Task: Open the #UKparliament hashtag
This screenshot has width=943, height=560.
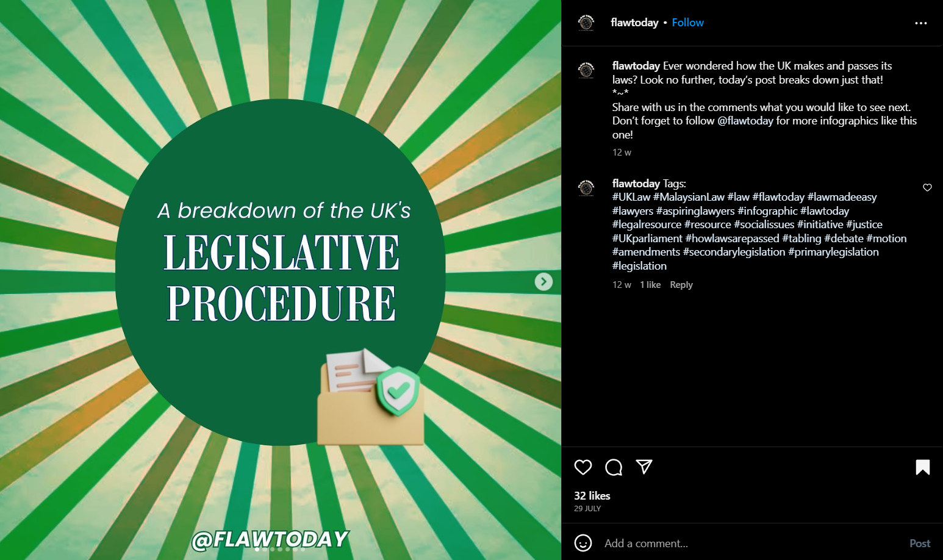Action: 648,239
